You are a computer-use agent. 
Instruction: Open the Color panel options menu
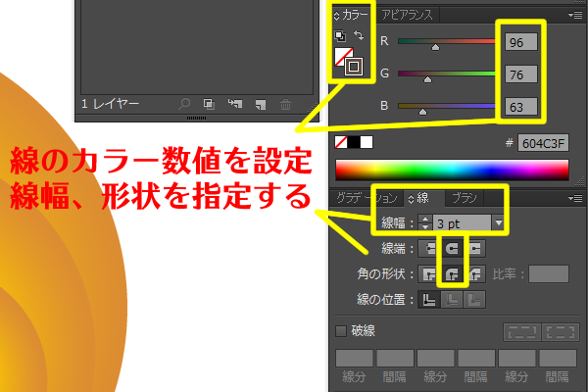576,15
